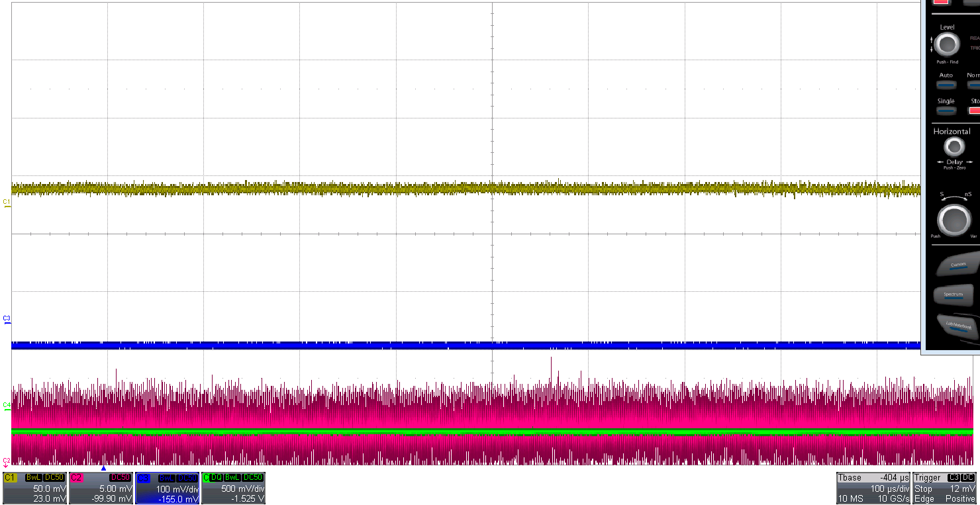Click the 100 µs/div timebase value

[x=889, y=488]
